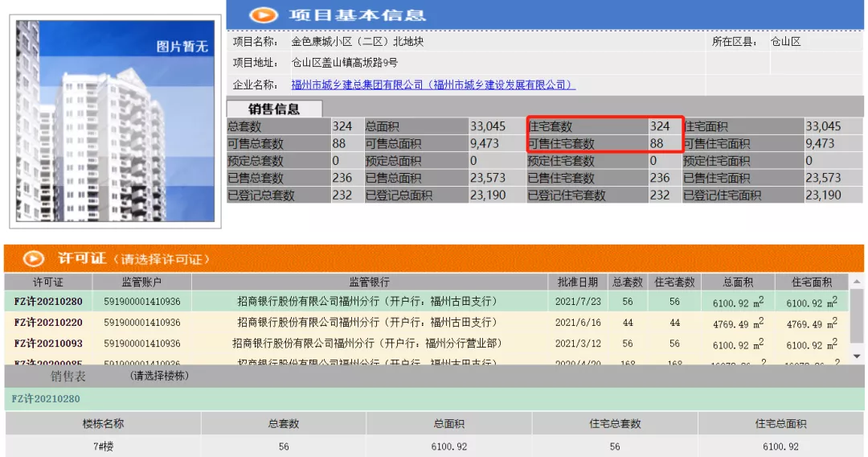
Task: Click the approval date 2021/7/23
Action: tap(578, 302)
